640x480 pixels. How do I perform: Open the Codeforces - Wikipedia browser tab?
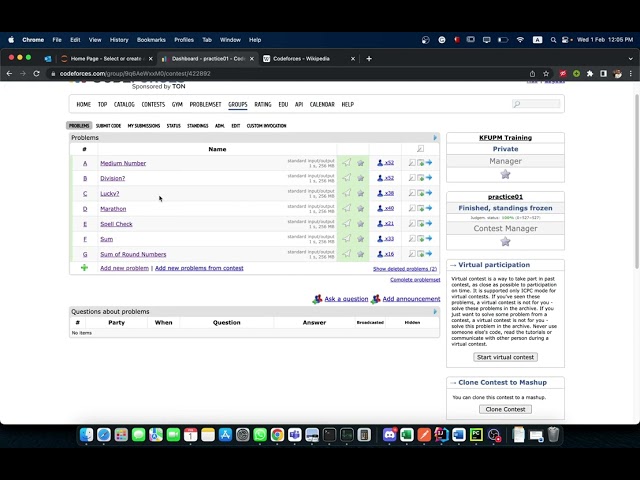tap(309, 58)
